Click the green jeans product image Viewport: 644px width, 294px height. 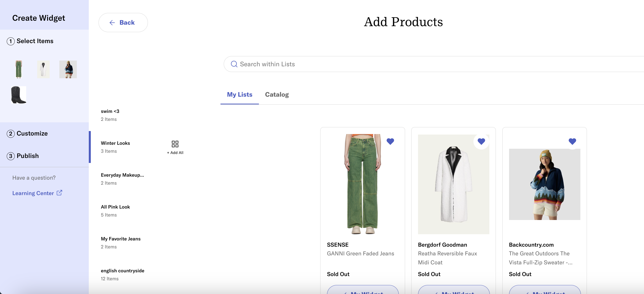click(362, 184)
